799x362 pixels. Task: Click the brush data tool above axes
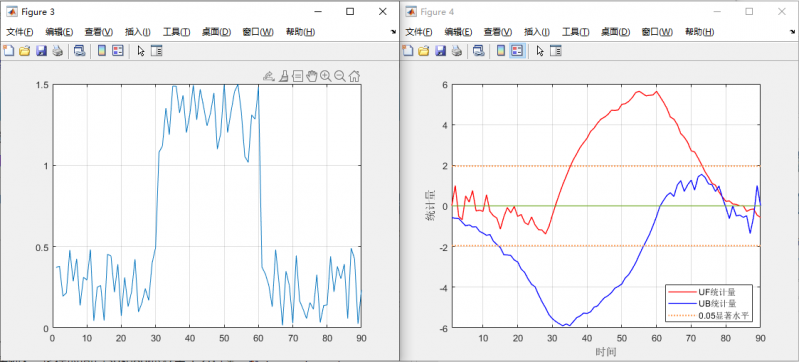(283, 76)
